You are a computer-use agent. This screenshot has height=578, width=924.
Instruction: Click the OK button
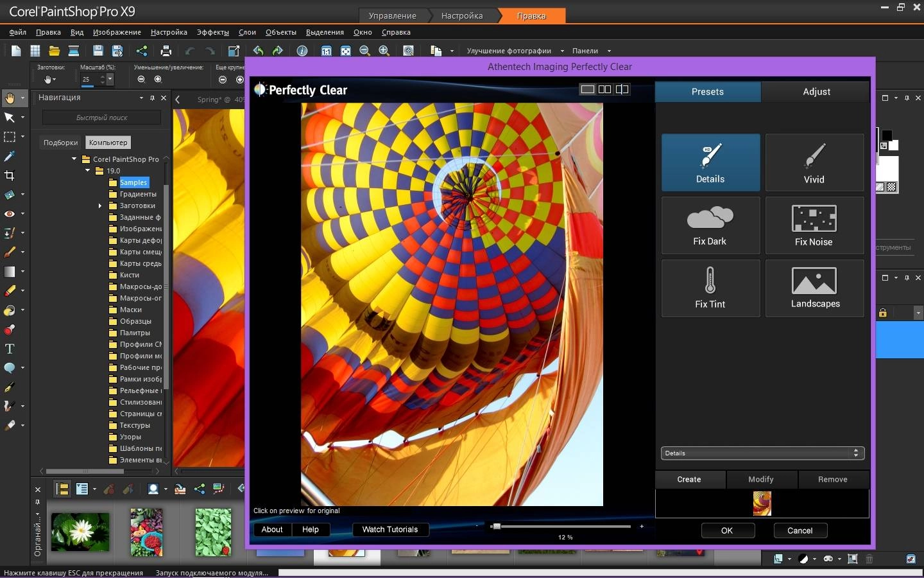click(x=727, y=530)
